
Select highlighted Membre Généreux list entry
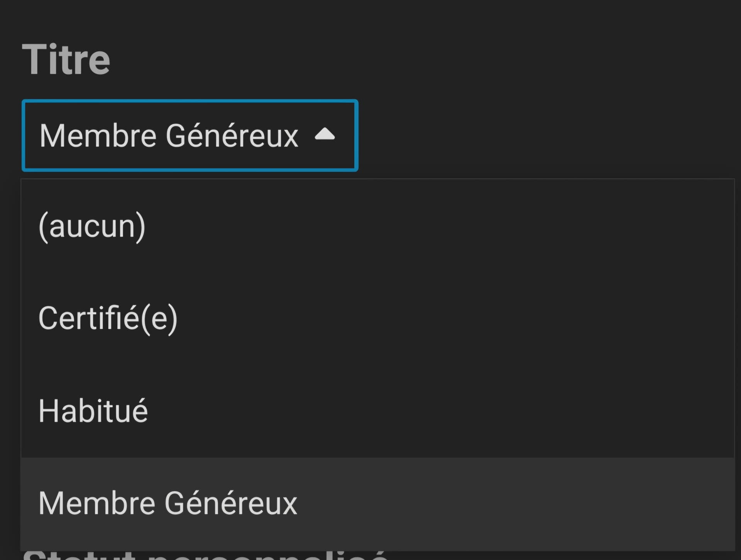pyautogui.click(x=377, y=504)
